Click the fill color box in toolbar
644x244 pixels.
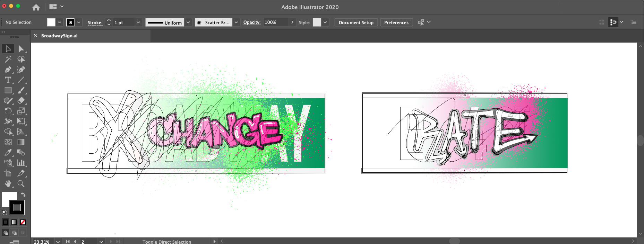pyautogui.click(x=7, y=197)
